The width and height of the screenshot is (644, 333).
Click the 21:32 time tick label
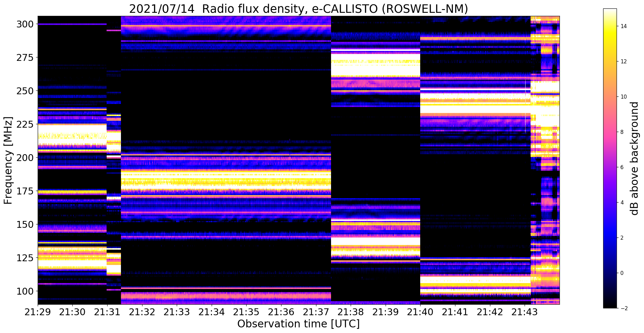click(142, 312)
